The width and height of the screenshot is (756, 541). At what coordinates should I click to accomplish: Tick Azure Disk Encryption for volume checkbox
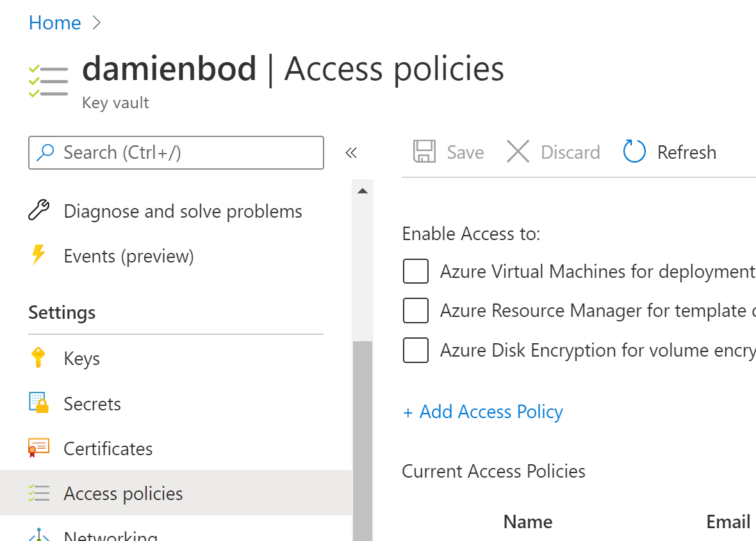tap(415, 351)
